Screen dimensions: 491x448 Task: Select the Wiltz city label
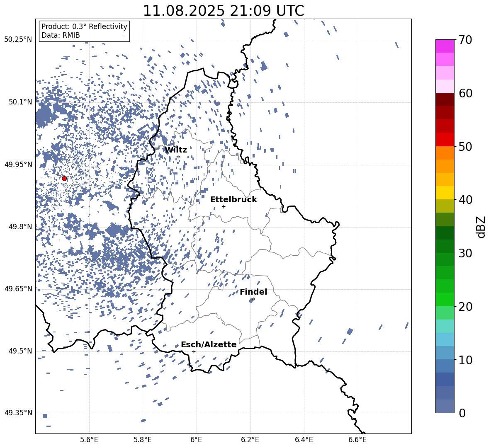point(176,150)
